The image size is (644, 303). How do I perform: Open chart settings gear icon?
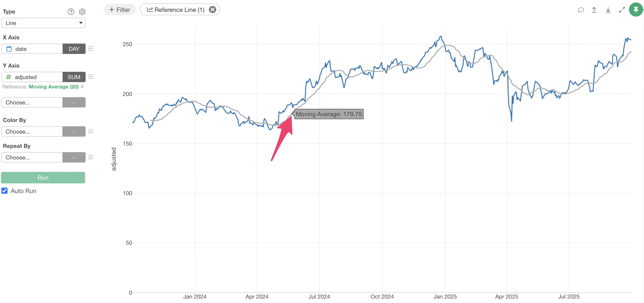click(82, 12)
